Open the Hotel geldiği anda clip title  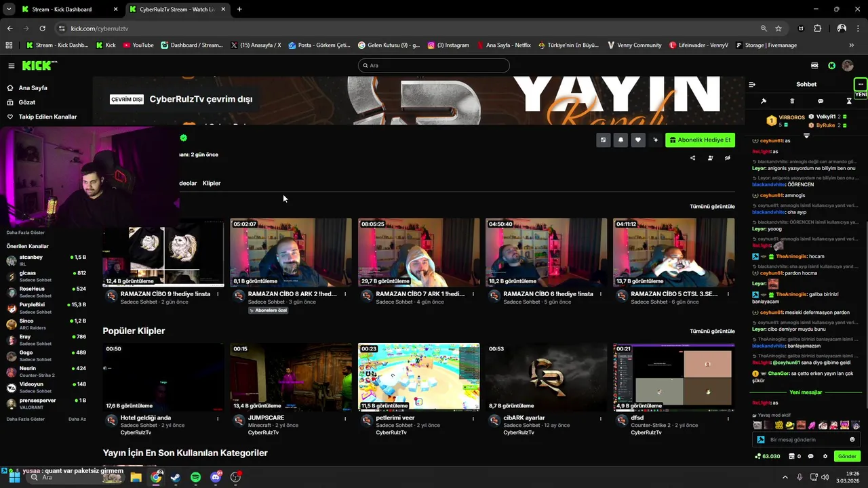click(x=145, y=418)
